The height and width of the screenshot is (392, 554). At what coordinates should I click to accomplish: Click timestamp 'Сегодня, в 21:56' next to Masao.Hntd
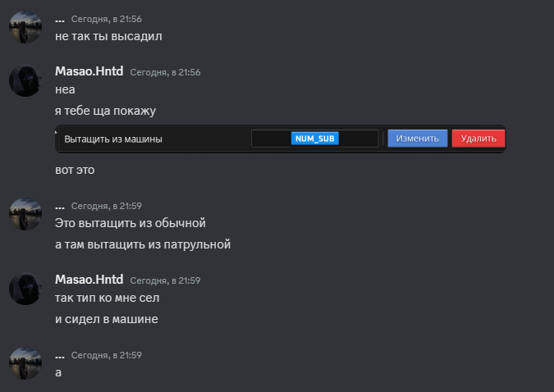pos(165,72)
